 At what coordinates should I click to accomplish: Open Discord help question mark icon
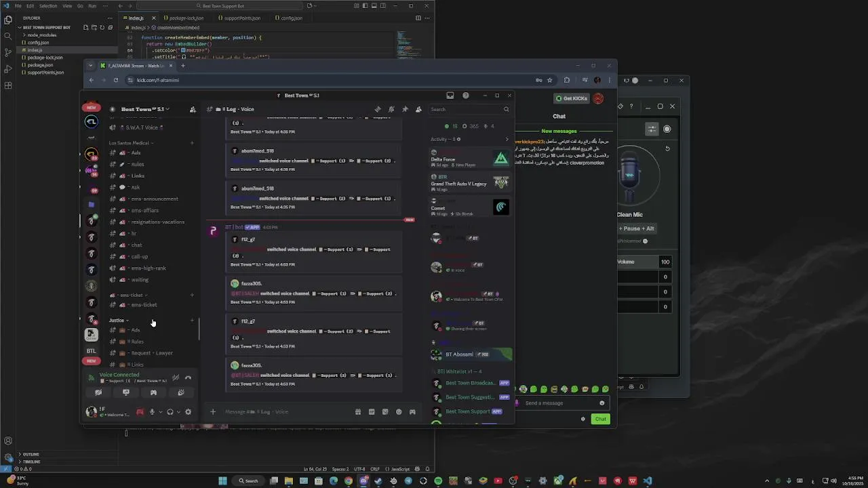tap(465, 96)
